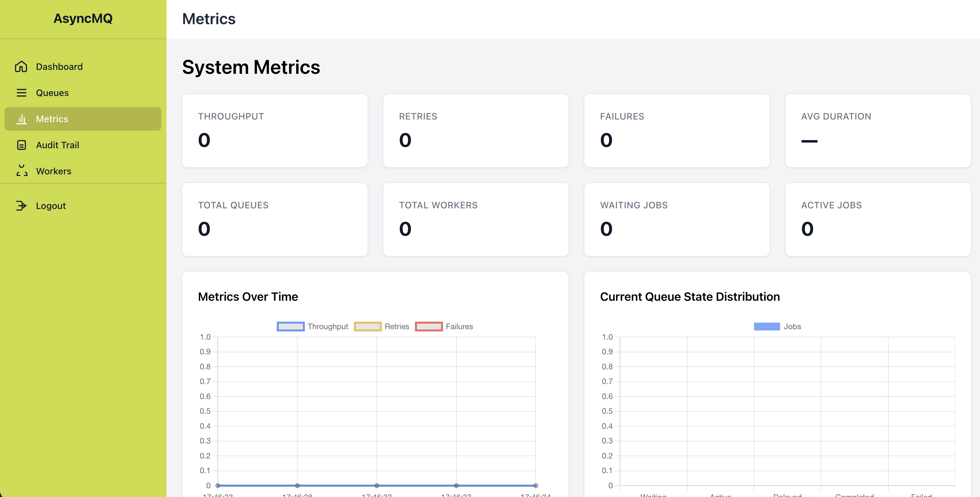Click the AsyncMQ logo
Screen dimensions: 980x497
tap(83, 19)
